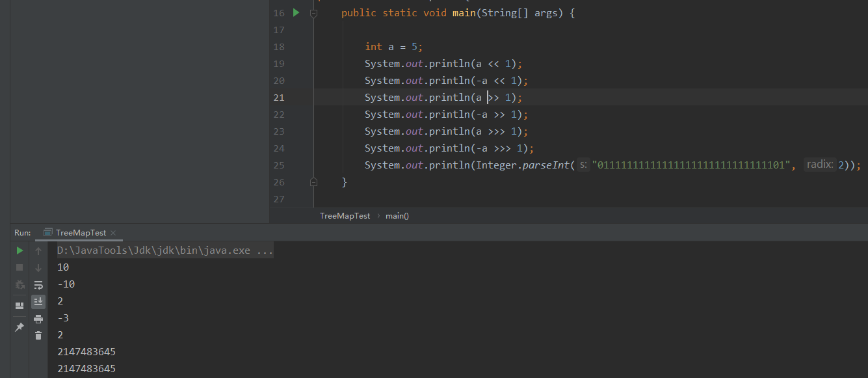Click the 'Run:' panel label
This screenshot has height=378, width=868.
click(23, 232)
